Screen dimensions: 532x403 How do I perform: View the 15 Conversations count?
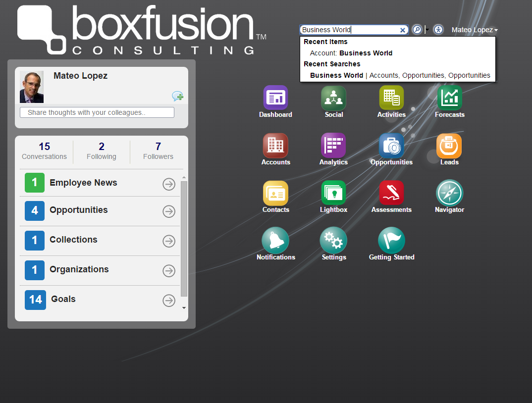pyautogui.click(x=45, y=151)
